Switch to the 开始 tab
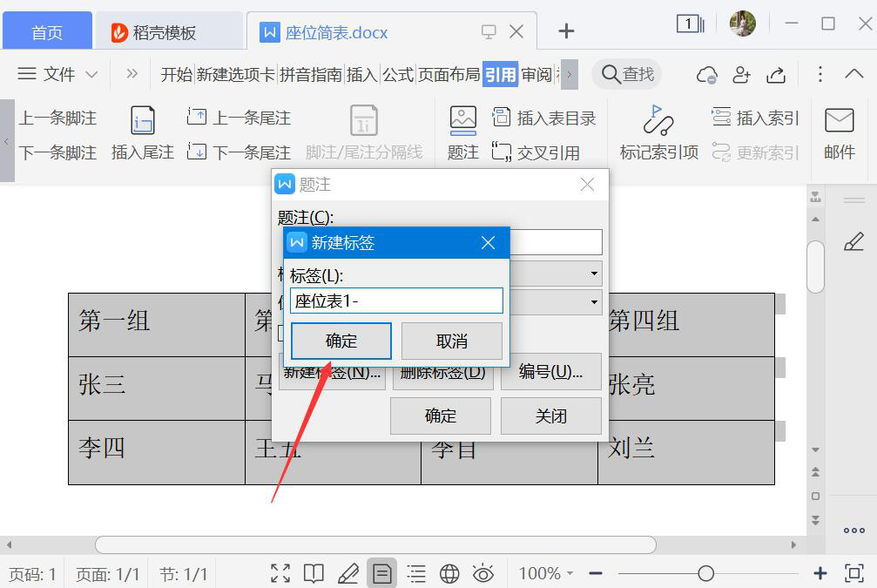The width and height of the screenshot is (877, 588). 177,74
